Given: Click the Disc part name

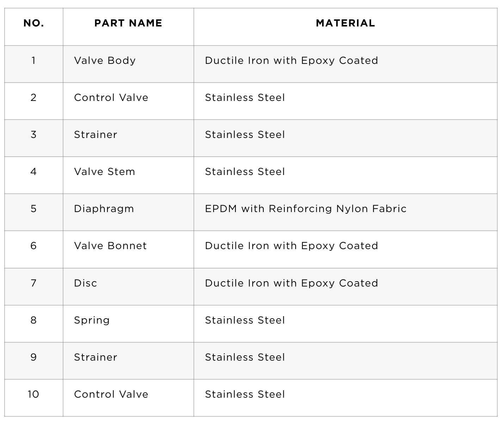Looking at the screenshot, I should [x=85, y=283].
